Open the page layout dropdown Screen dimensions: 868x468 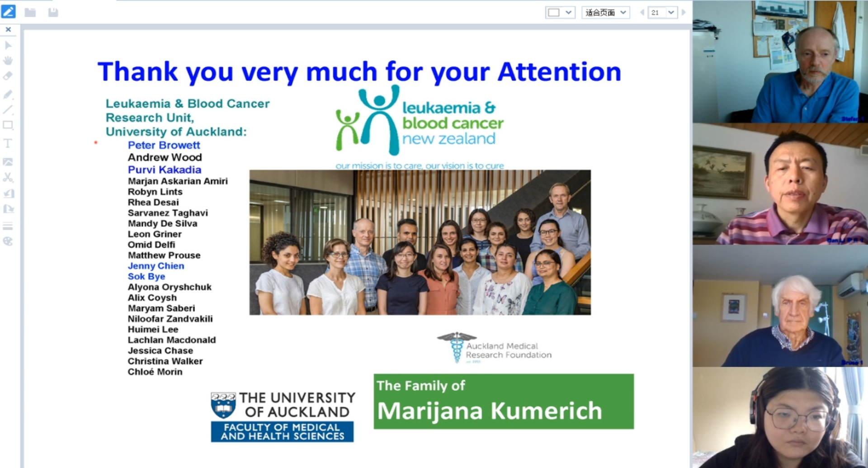[560, 13]
